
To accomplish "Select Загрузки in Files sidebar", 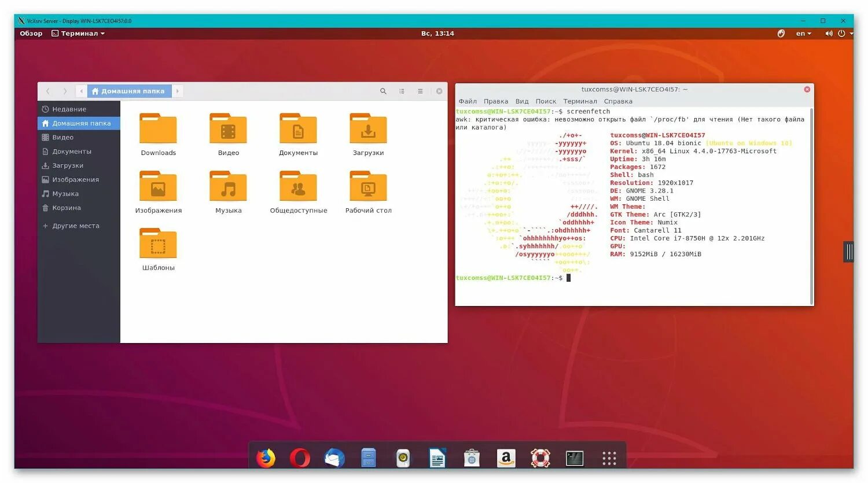I will (79, 165).
